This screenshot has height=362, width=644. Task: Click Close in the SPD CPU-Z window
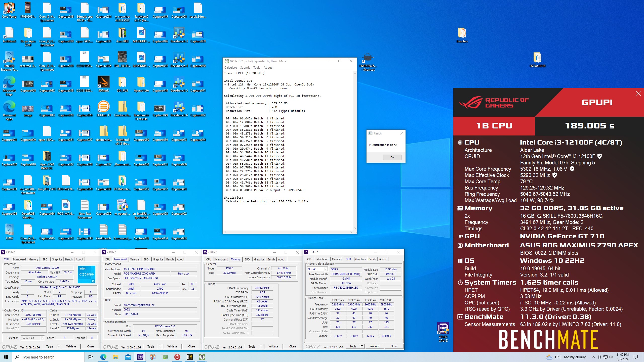pyautogui.click(x=394, y=346)
